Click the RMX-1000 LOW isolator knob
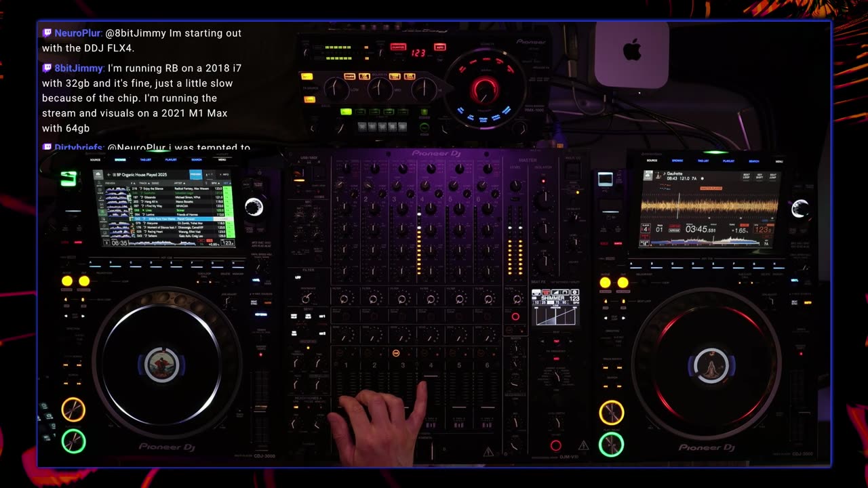This screenshot has height=488, width=868. pyautogui.click(x=336, y=89)
